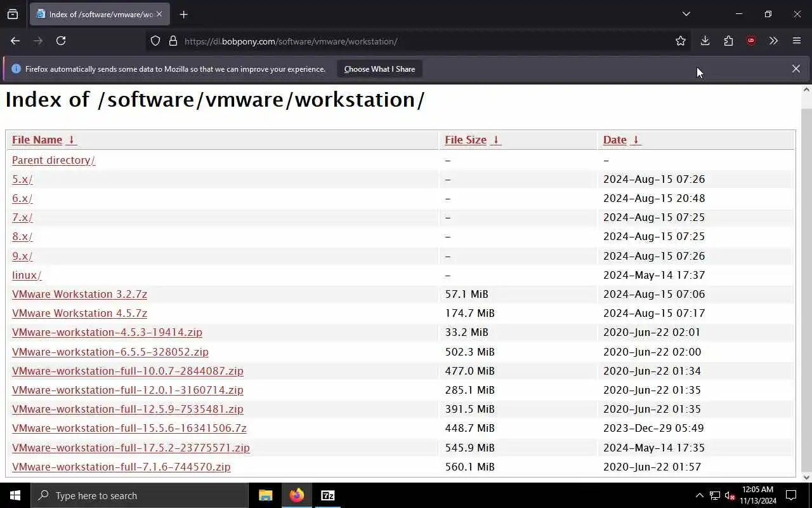Image resolution: width=812 pixels, height=508 pixels.
Task: Close the Index of /software tab
Action: [159, 14]
